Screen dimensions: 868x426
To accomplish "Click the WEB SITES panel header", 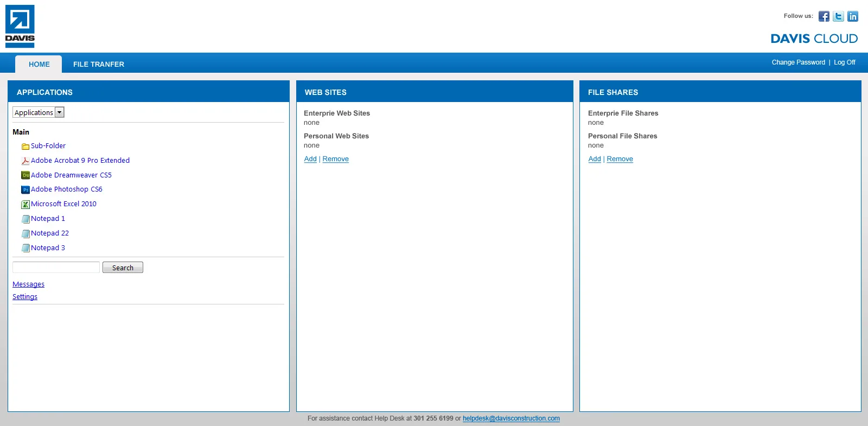I will [435, 92].
